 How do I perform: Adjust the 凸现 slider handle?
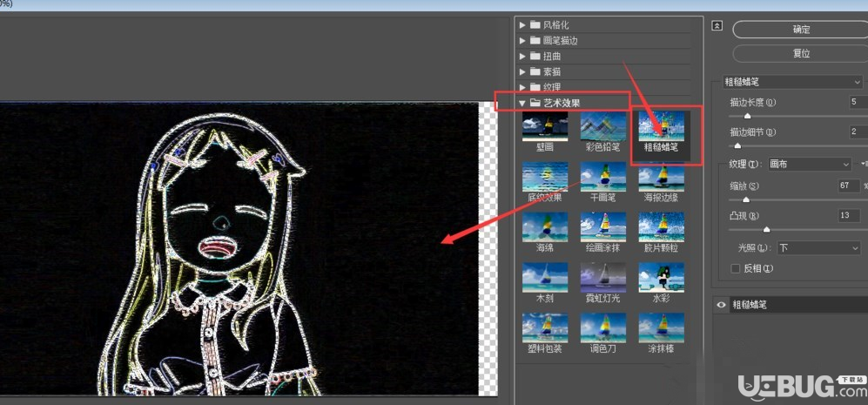coord(766,229)
